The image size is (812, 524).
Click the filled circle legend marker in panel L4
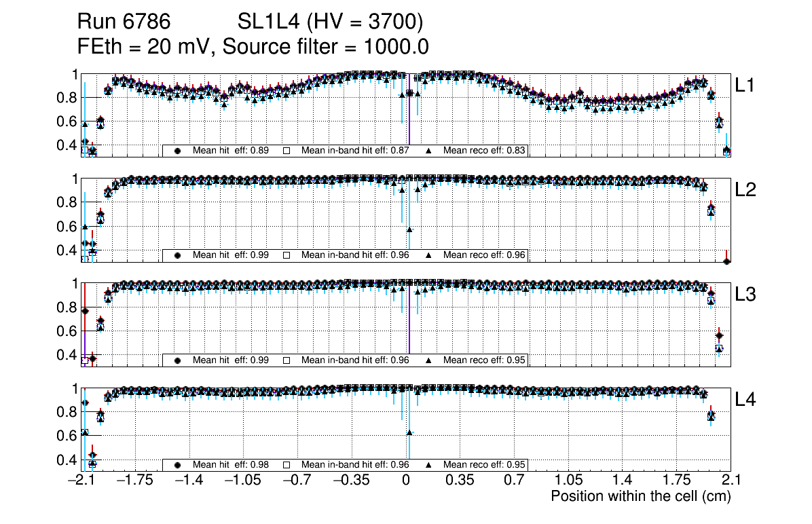[177, 465]
